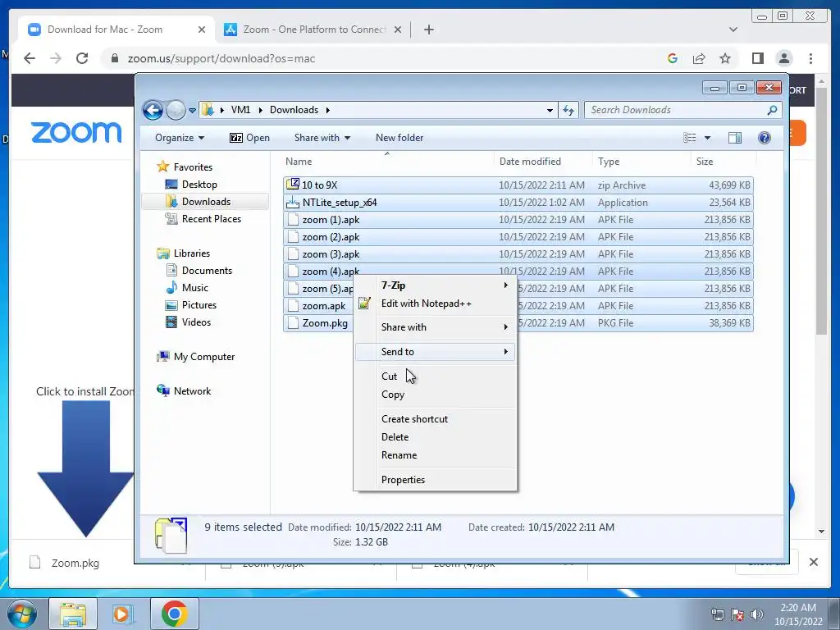Click the Windows Start orb

coord(21,614)
